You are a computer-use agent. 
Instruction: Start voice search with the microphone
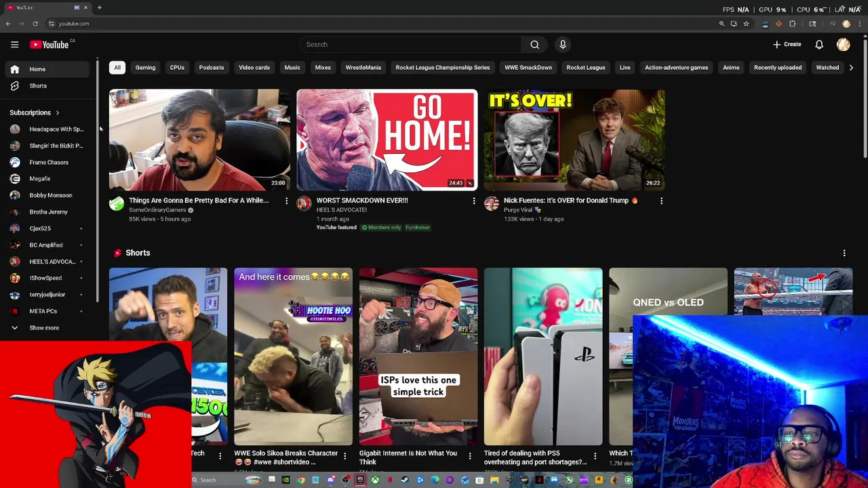[562, 44]
